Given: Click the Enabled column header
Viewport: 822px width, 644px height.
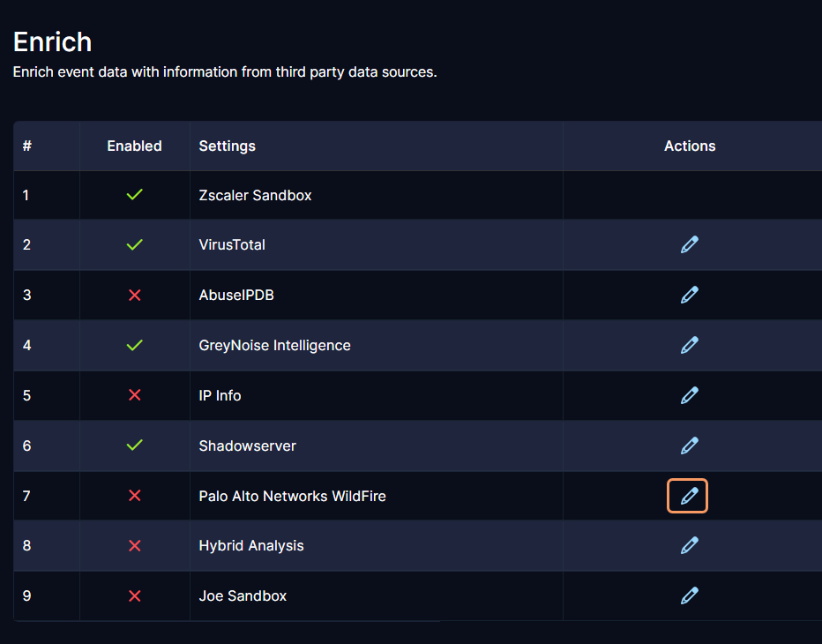Looking at the screenshot, I should 135,146.
